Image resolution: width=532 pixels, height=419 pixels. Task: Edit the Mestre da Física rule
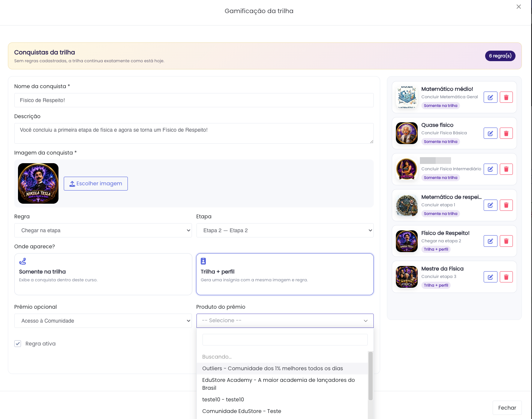(x=490, y=277)
